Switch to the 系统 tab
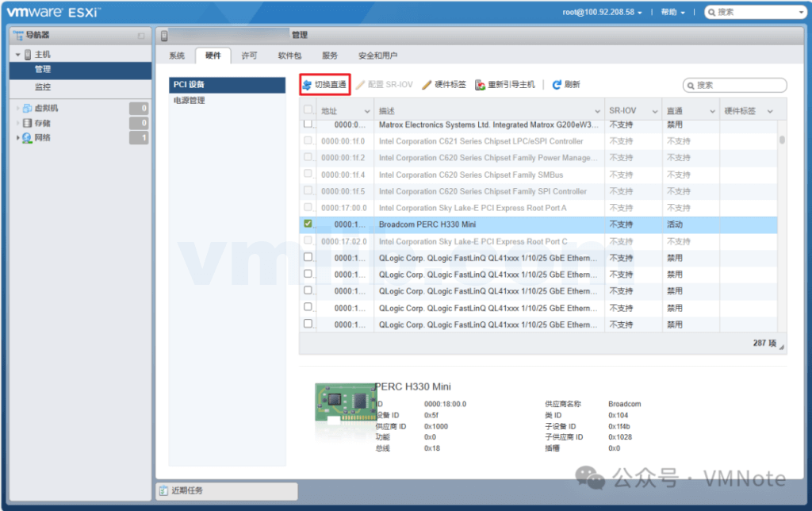Image resolution: width=812 pixels, height=511 pixels. pyautogui.click(x=176, y=56)
